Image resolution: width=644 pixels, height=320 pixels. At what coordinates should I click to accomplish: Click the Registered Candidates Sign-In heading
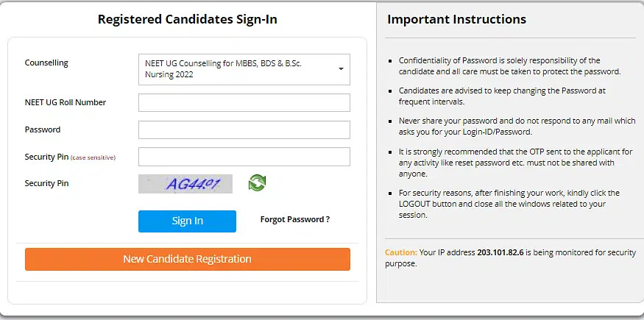pyautogui.click(x=188, y=19)
